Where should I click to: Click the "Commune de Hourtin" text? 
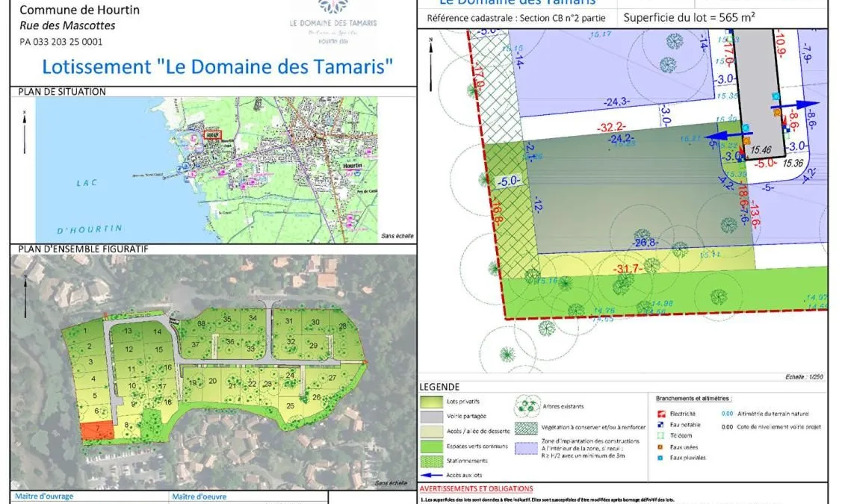point(79,10)
